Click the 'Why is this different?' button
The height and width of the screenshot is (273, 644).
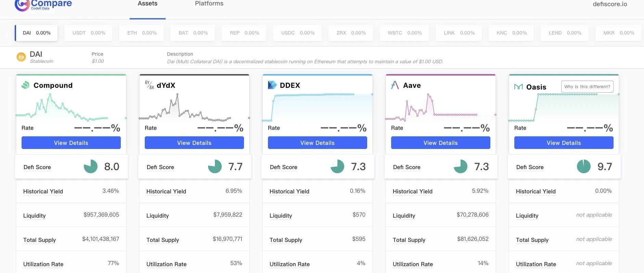click(587, 87)
